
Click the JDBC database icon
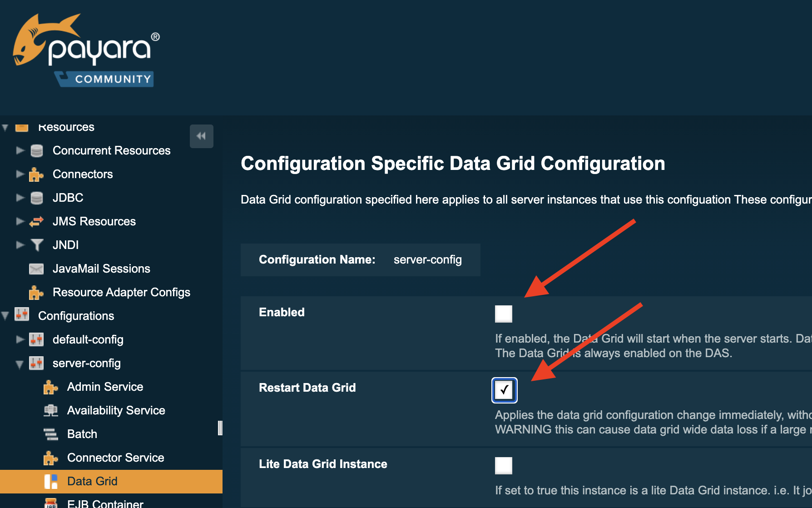[36, 198]
